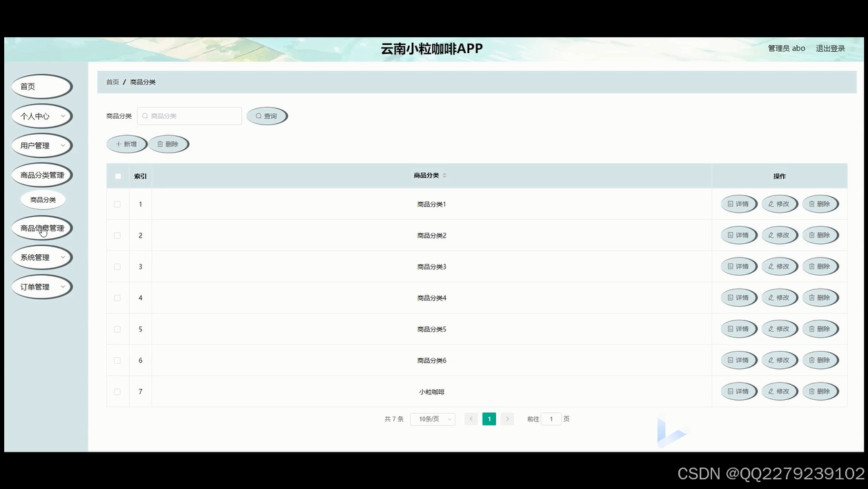Click 首页 in the breadcrumb

click(112, 81)
